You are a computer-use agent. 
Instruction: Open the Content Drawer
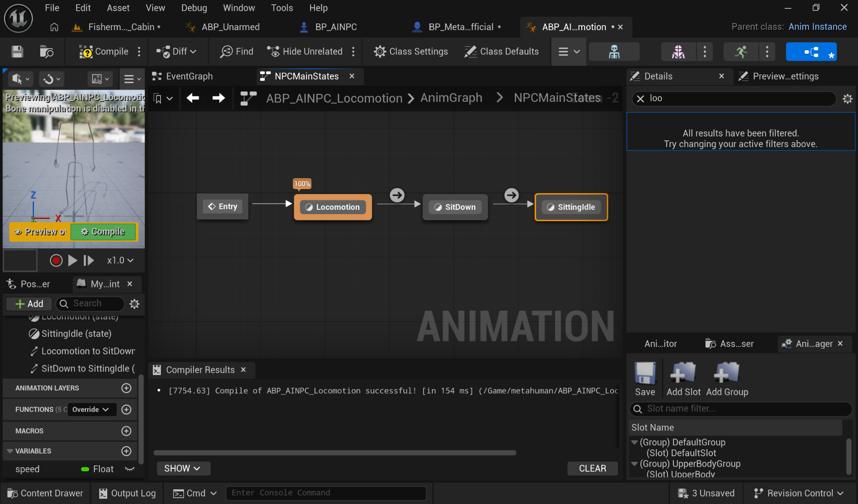point(45,493)
